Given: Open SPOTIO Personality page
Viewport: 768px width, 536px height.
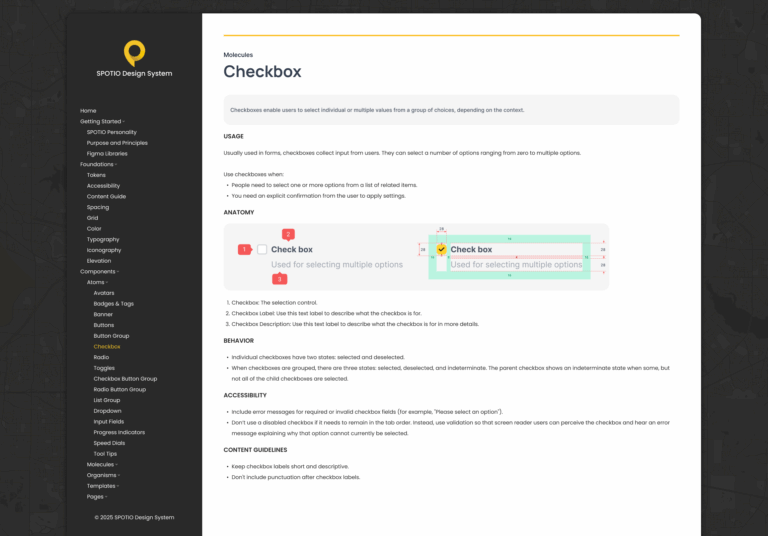Looking at the screenshot, I should (112, 132).
